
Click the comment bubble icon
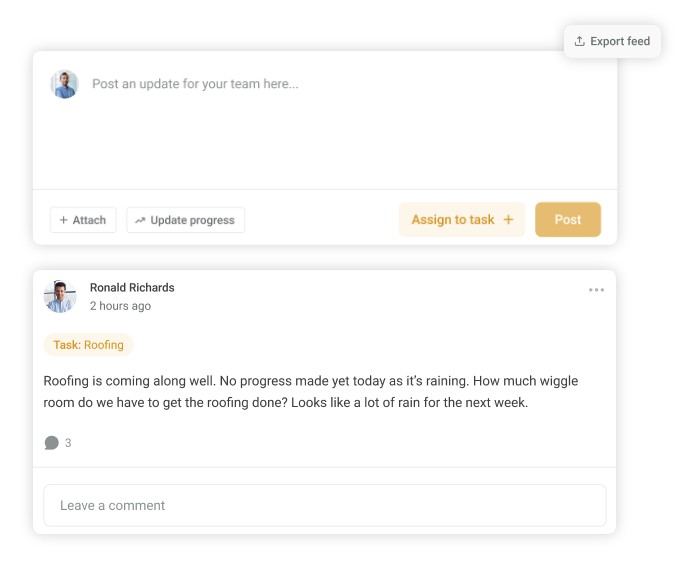coord(52,443)
